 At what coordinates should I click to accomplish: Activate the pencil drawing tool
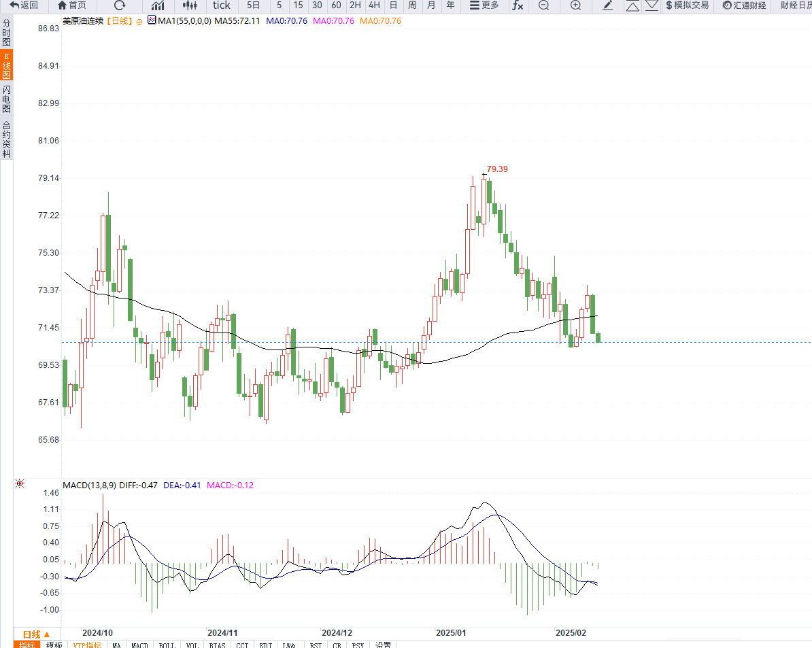(x=608, y=5)
